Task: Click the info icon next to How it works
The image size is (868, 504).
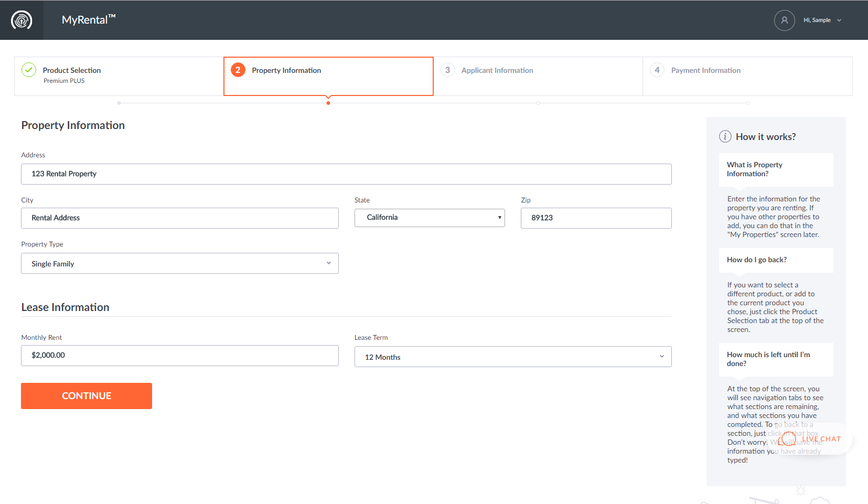Action: (x=725, y=136)
